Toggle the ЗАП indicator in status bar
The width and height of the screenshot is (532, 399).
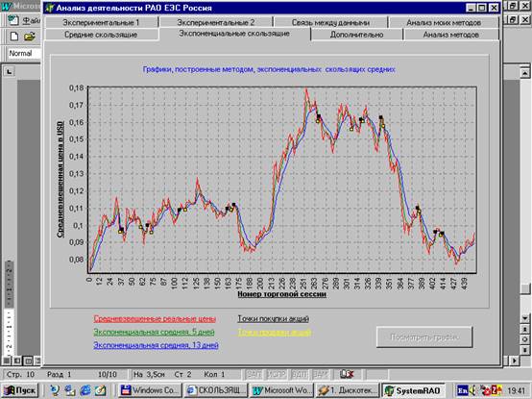254,374
